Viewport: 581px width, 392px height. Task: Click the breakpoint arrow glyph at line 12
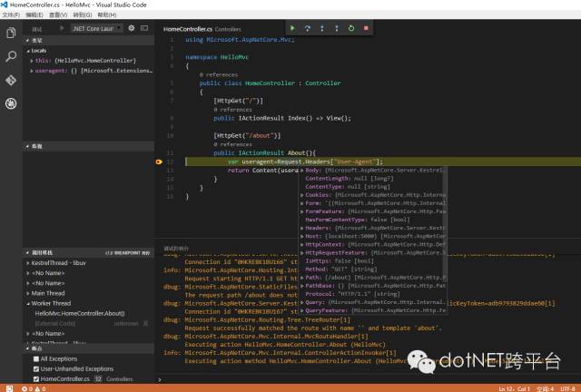[x=159, y=162]
